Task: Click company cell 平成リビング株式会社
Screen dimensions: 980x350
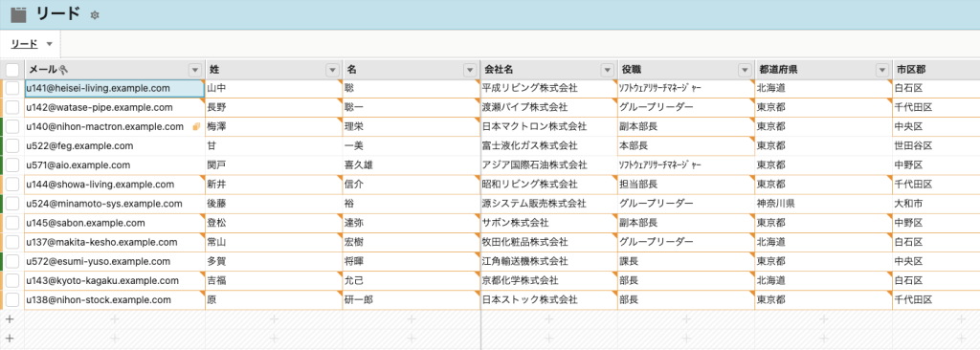Action: pos(548,89)
